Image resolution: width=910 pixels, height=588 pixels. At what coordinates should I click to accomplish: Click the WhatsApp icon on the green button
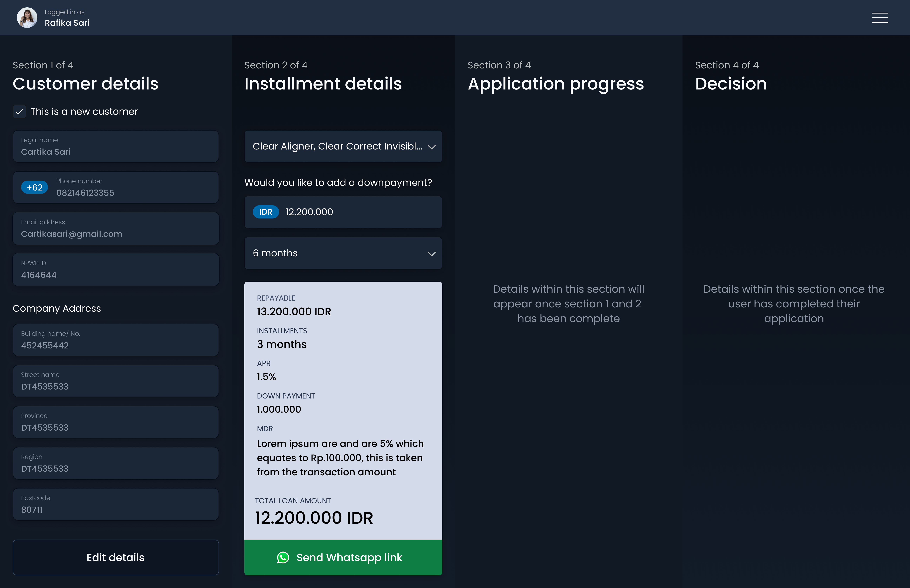(283, 557)
